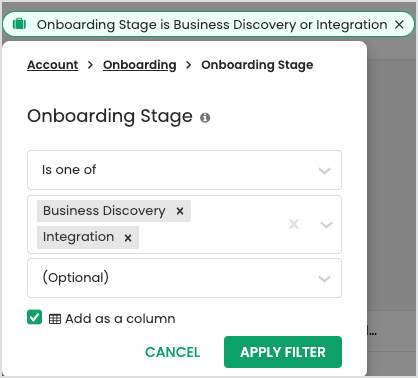Expand the (Optional) dropdown
This screenshot has height=378, width=418.
tap(184, 278)
